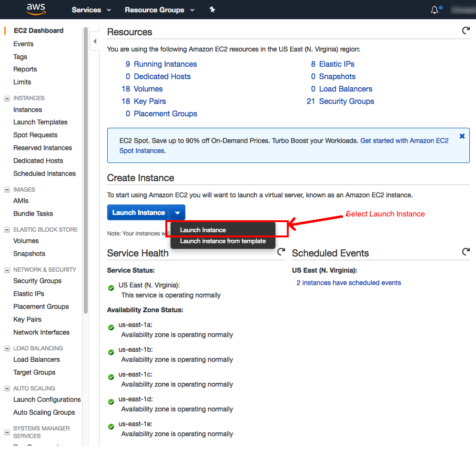Choose Launch Instance from the dropdown menu
Viewport: 476px width, 450px height.
point(223,230)
